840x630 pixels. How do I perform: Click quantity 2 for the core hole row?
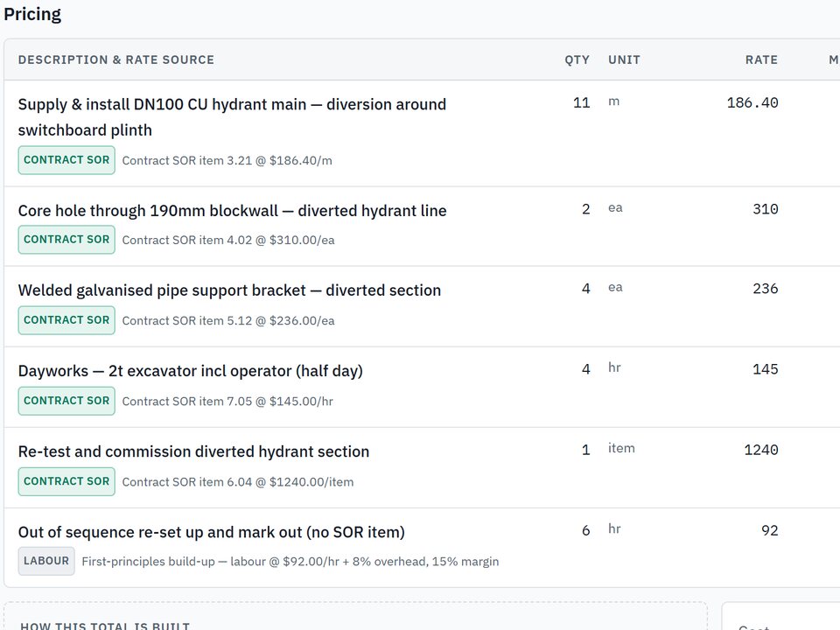click(x=585, y=209)
